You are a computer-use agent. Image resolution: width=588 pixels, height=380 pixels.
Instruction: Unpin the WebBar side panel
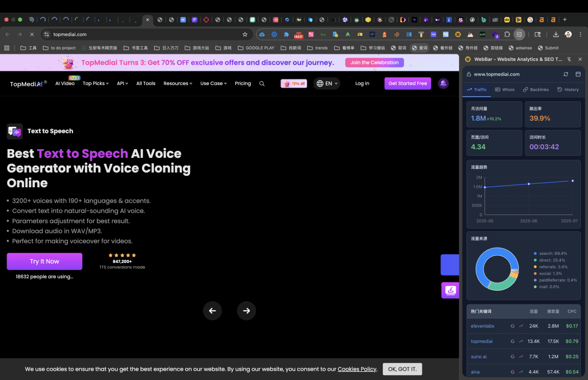pyautogui.click(x=569, y=59)
